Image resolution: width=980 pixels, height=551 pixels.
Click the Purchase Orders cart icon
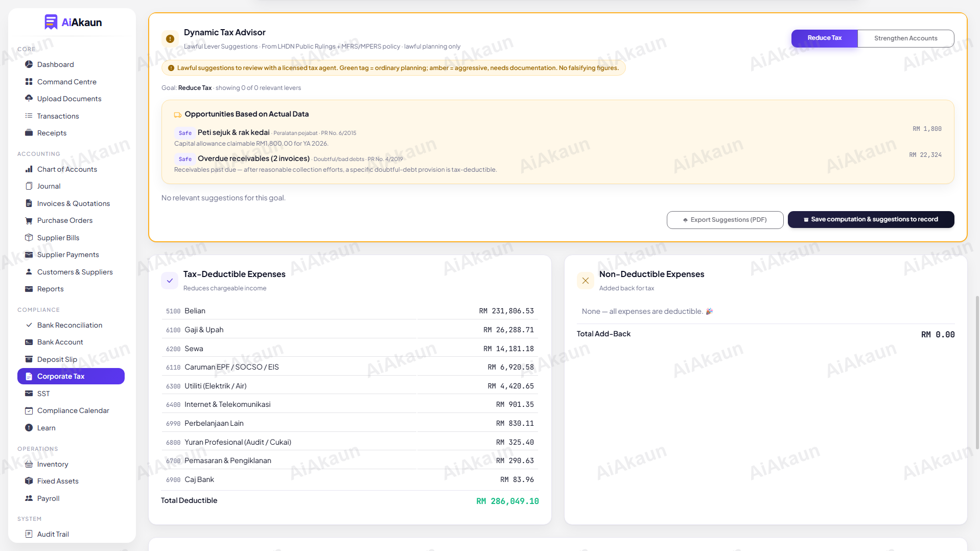click(x=29, y=220)
